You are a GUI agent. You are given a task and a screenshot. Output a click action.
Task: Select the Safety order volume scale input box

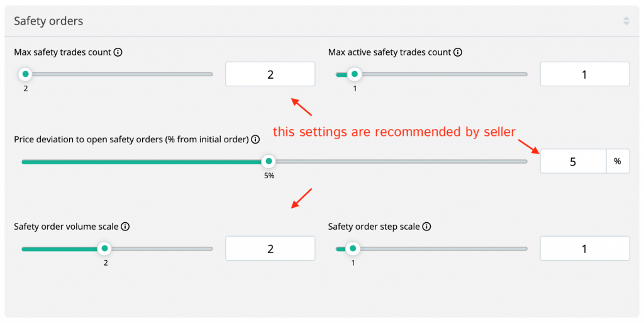pyautogui.click(x=270, y=249)
